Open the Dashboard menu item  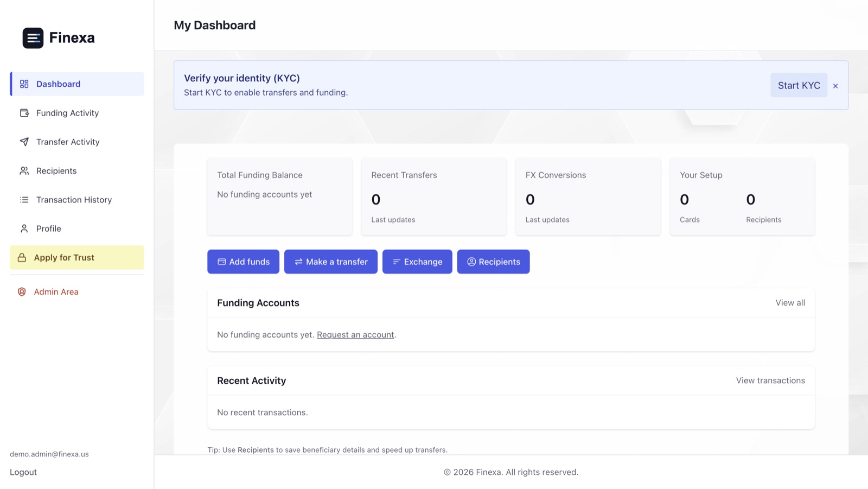[x=77, y=84]
